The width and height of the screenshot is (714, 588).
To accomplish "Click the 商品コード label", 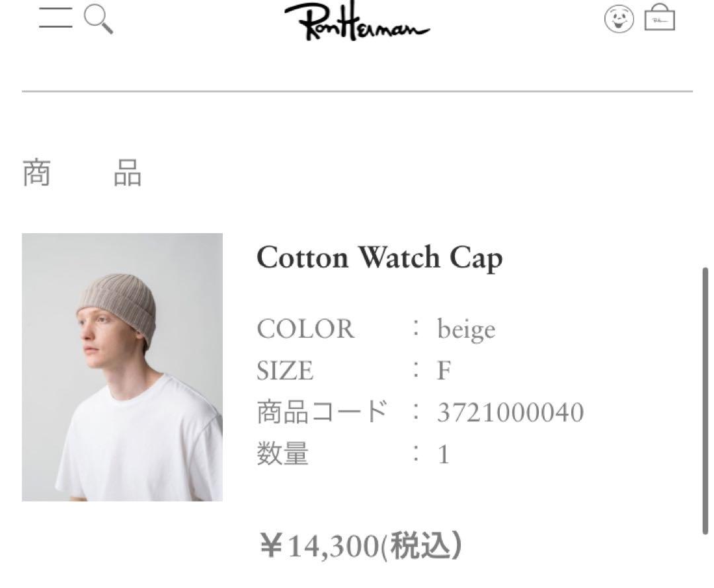I will pos(322,412).
